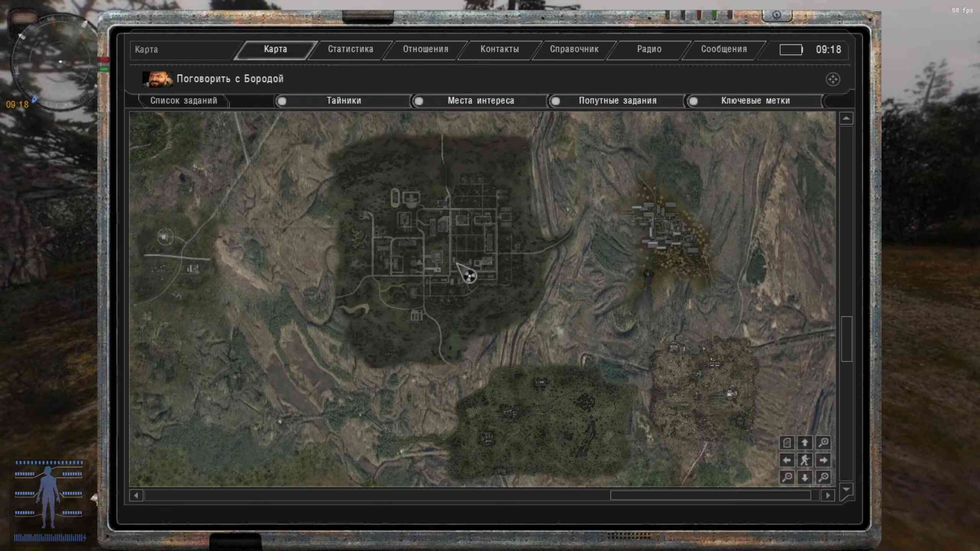Open the Сообщения tab
Screen dimensions: 980x551
(724, 49)
